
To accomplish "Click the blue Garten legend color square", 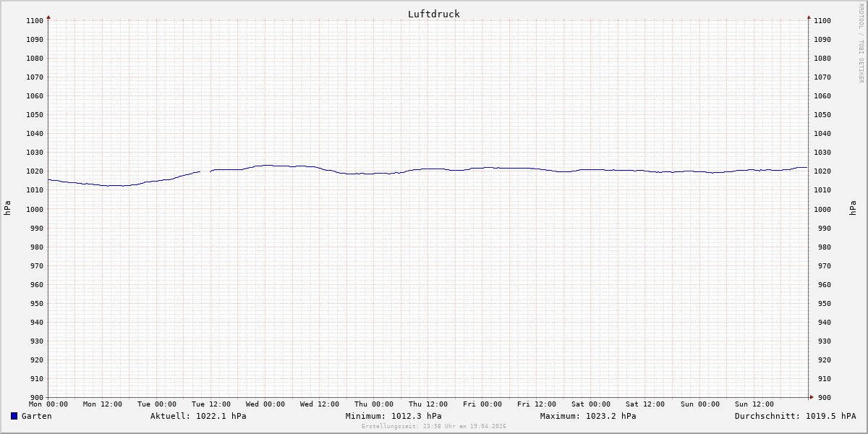I will coord(14,416).
